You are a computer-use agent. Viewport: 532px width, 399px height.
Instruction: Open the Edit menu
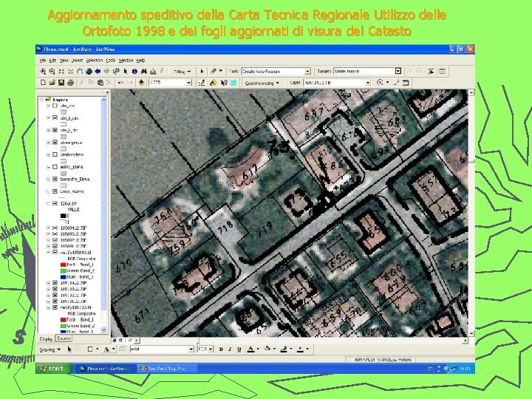tap(52, 61)
